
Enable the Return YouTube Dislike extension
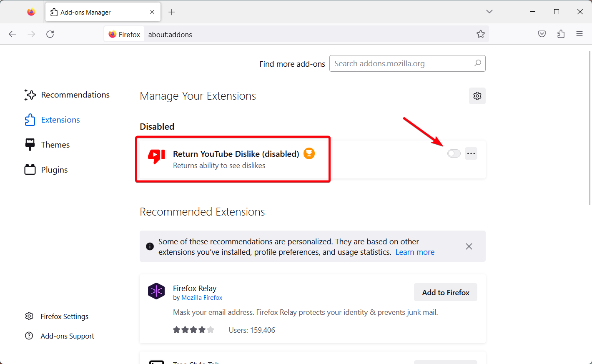[x=454, y=153]
